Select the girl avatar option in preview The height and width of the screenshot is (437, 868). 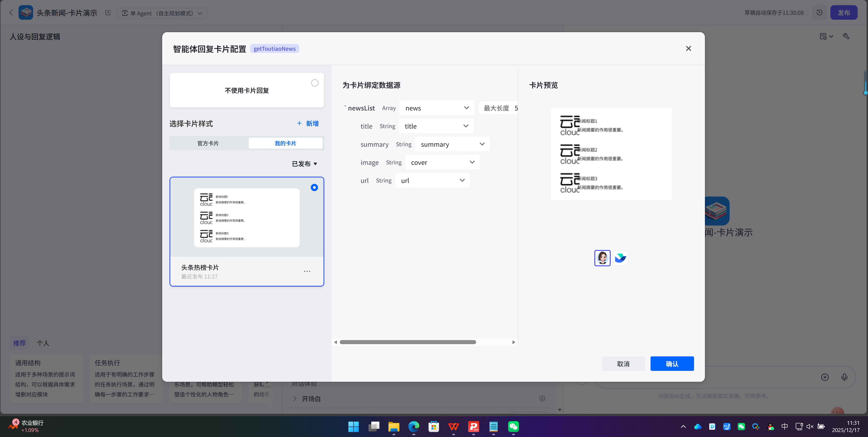pyautogui.click(x=602, y=258)
